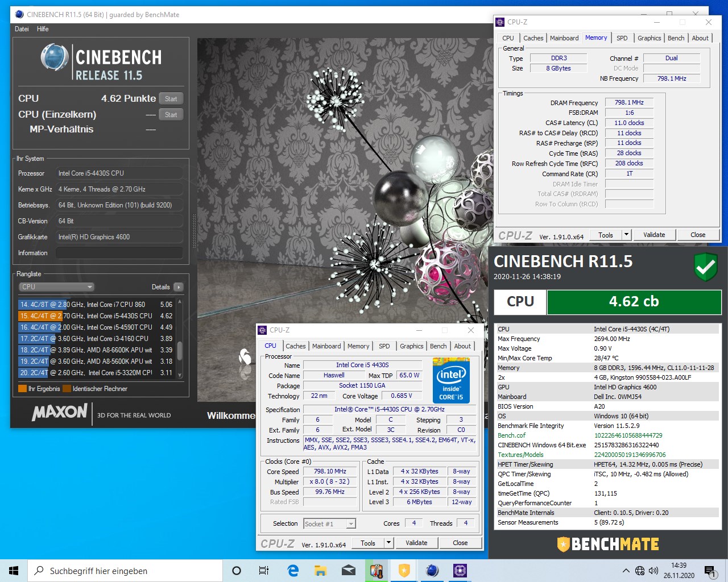Open the Hilfe menu in Cinebench
The image size is (728, 582).
pos(43,29)
